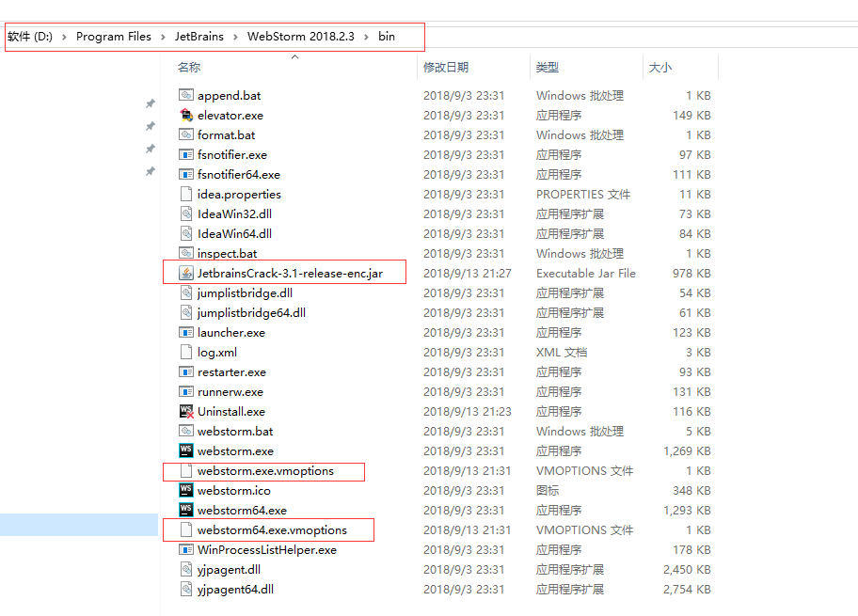
Task: Click the webstorm.bat file icon
Action: [186, 431]
